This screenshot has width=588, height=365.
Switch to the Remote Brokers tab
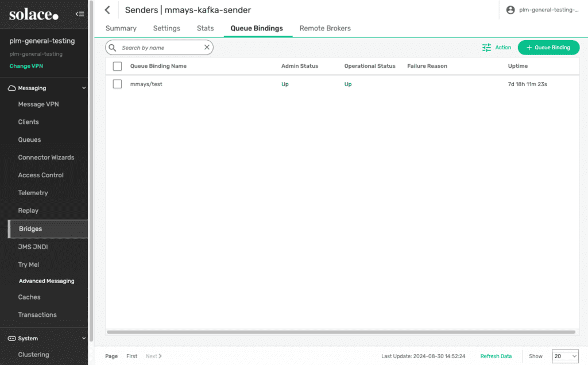click(x=325, y=28)
